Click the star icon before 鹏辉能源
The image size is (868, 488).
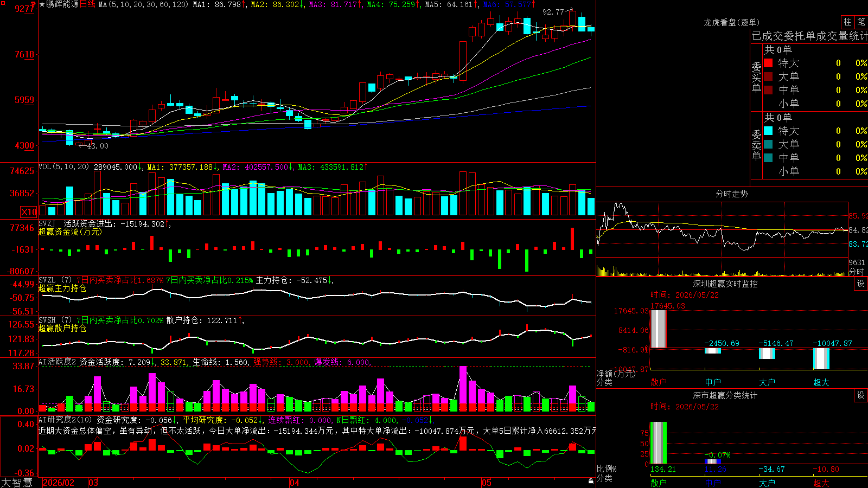point(42,4)
